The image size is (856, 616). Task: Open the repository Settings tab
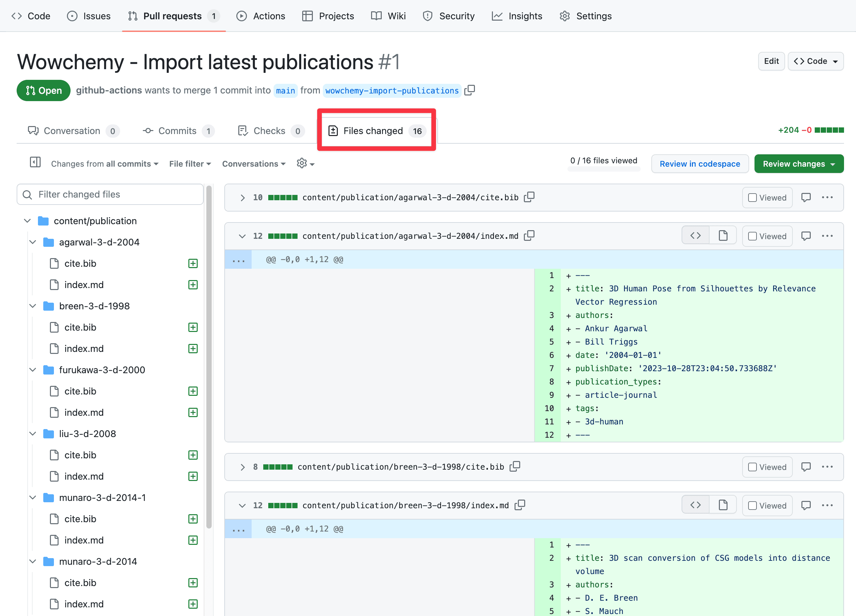tap(585, 16)
